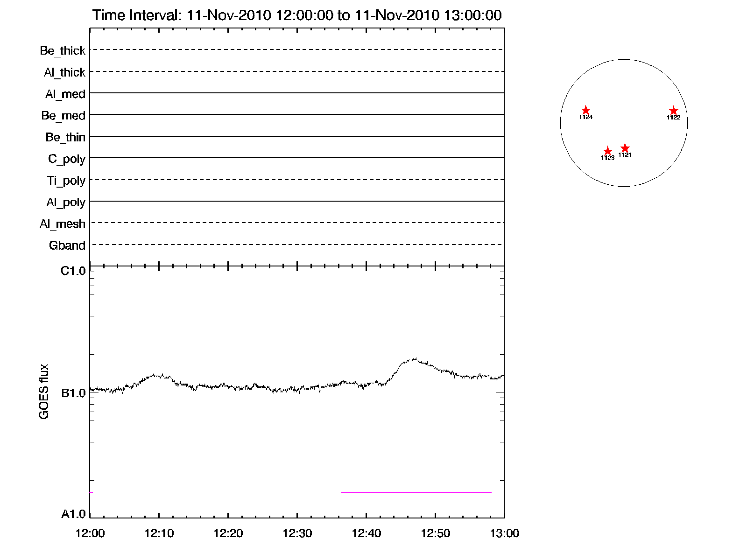The width and height of the screenshot is (747, 560).
Task: Click the 12:00 time axis label
Action: pyautogui.click(x=90, y=533)
